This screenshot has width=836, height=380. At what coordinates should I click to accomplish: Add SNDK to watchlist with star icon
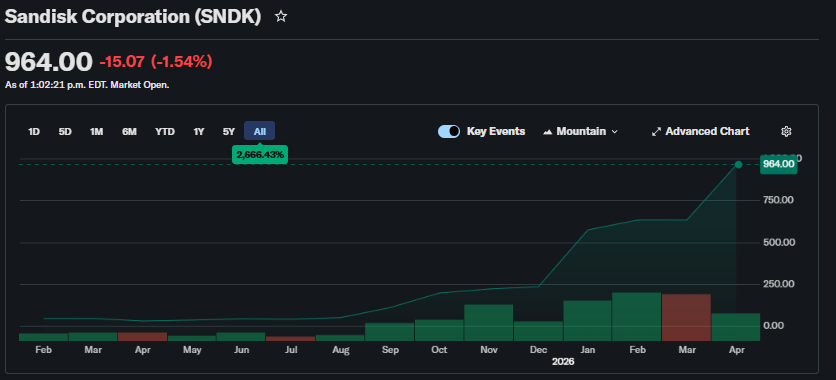pyautogui.click(x=280, y=17)
